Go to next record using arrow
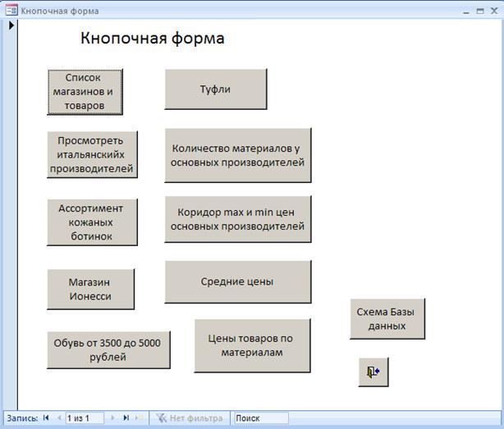Viewport: 504px width, 429px height. 112,418
